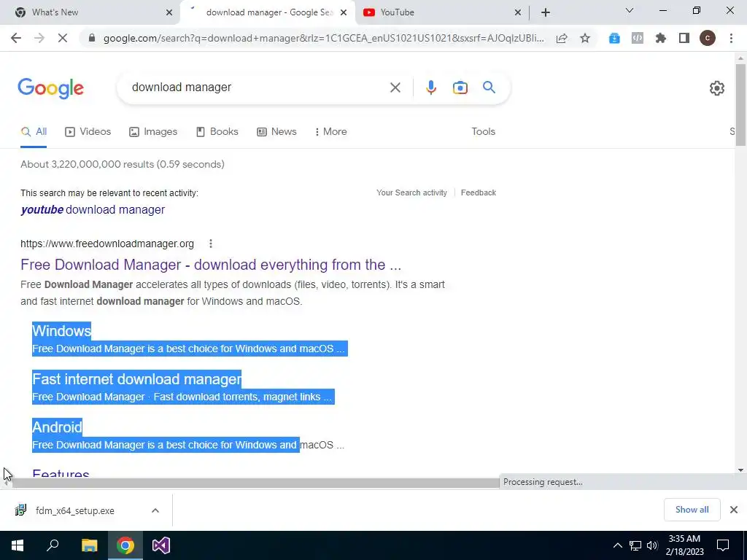Open the Tools search options

483,132
